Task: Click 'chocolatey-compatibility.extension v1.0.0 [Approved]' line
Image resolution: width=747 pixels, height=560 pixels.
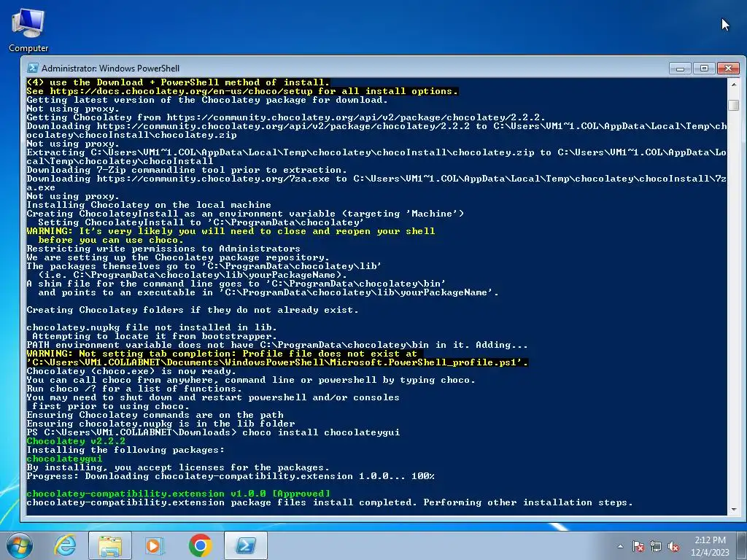Action: (x=178, y=494)
